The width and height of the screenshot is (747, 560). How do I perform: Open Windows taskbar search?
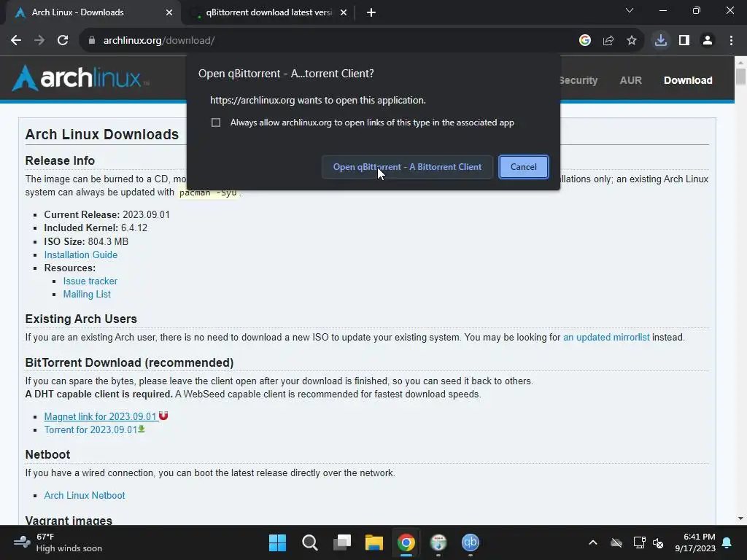[x=309, y=542]
